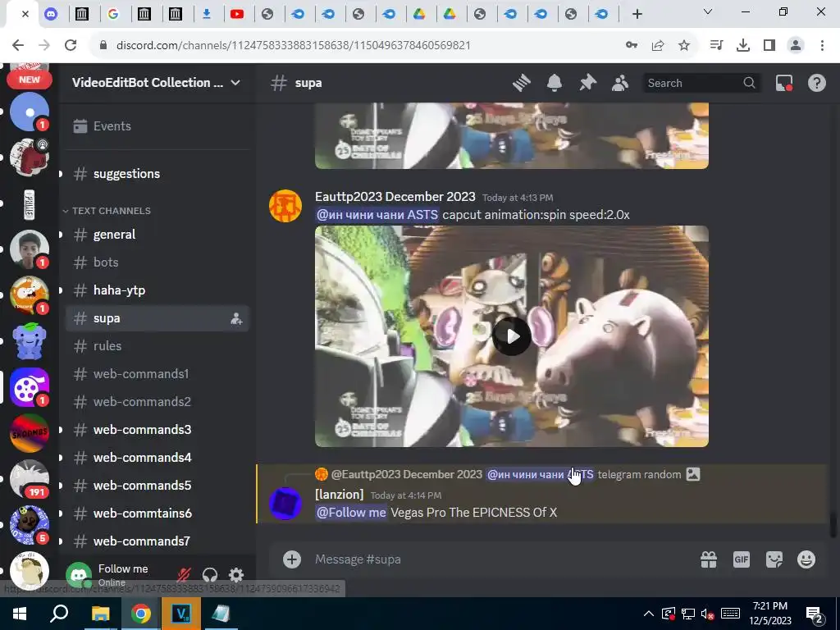Open the web-commands5 channel

157,486
